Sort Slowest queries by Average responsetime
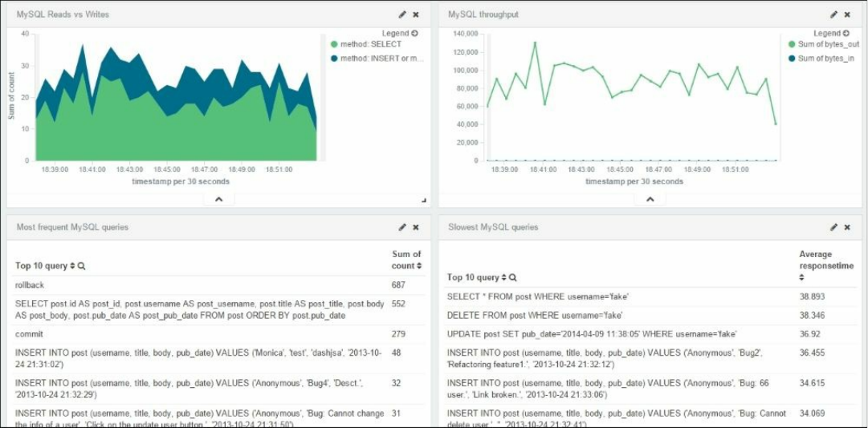The width and height of the screenshot is (868, 428). (801, 277)
